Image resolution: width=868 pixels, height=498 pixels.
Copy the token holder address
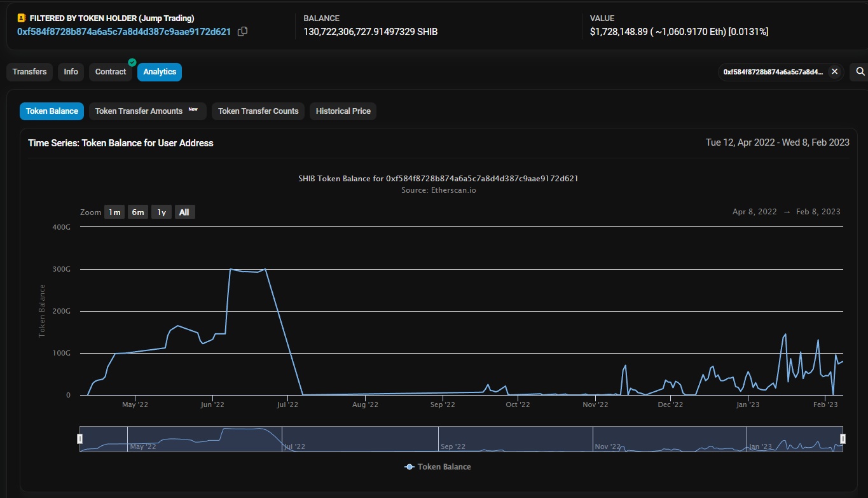click(242, 32)
